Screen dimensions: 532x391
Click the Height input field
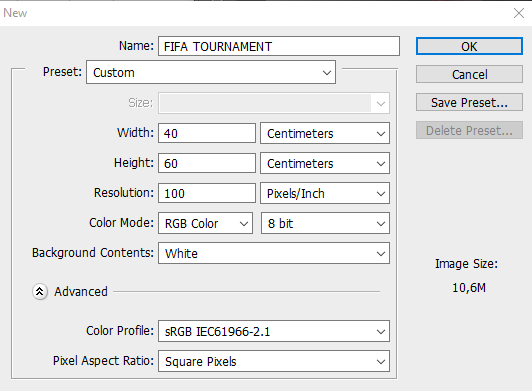point(207,163)
